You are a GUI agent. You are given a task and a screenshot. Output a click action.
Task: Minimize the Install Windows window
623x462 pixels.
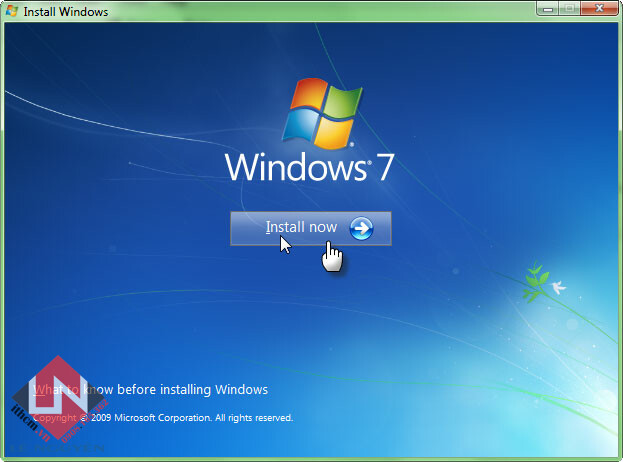pyautogui.click(x=548, y=8)
